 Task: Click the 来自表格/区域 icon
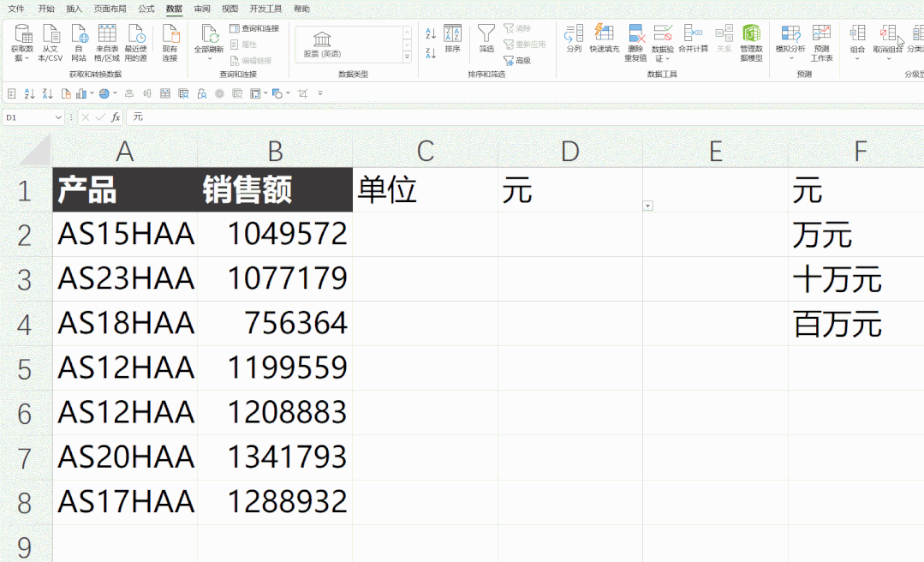[107, 43]
